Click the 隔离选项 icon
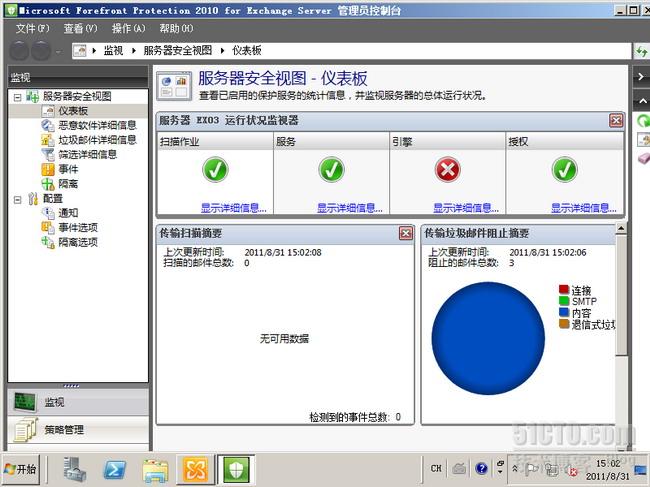 [x=48, y=242]
